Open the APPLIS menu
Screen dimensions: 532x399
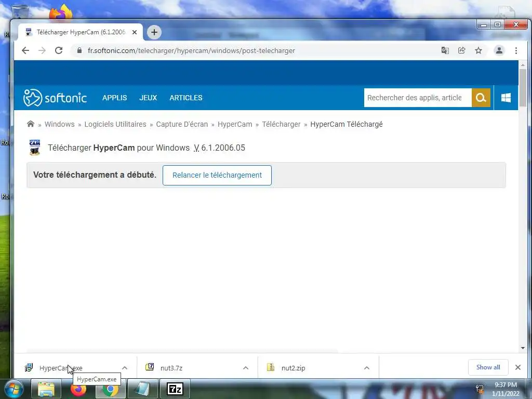tap(115, 98)
